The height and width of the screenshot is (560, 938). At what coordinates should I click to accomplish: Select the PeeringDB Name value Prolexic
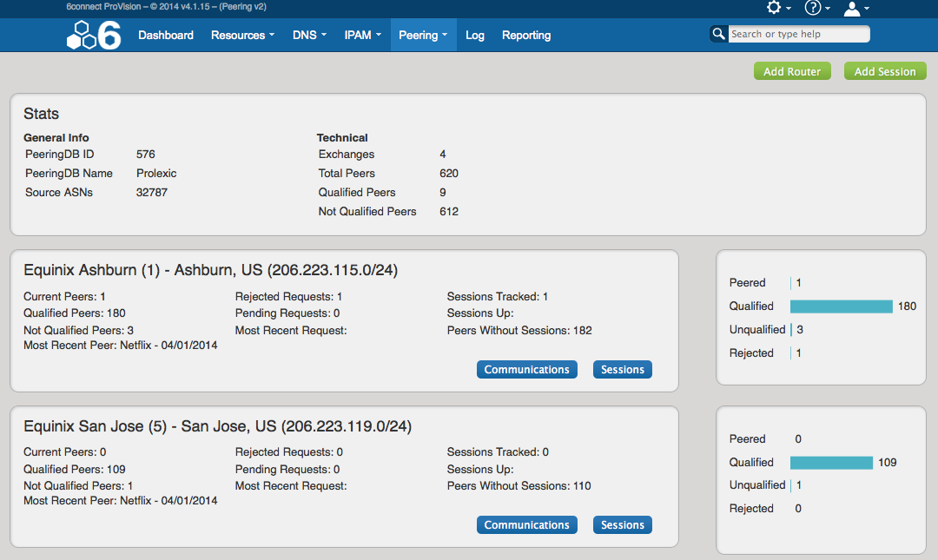(x=156, y=174)
